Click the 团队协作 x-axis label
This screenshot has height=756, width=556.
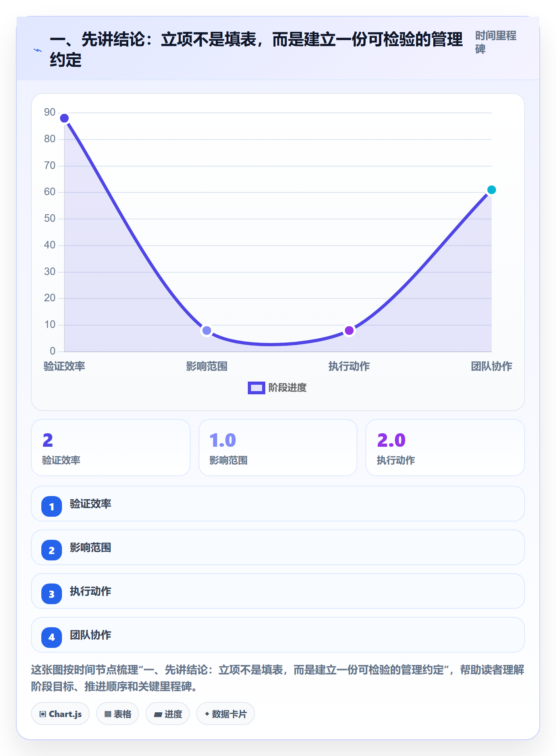(x=491, y=366)
